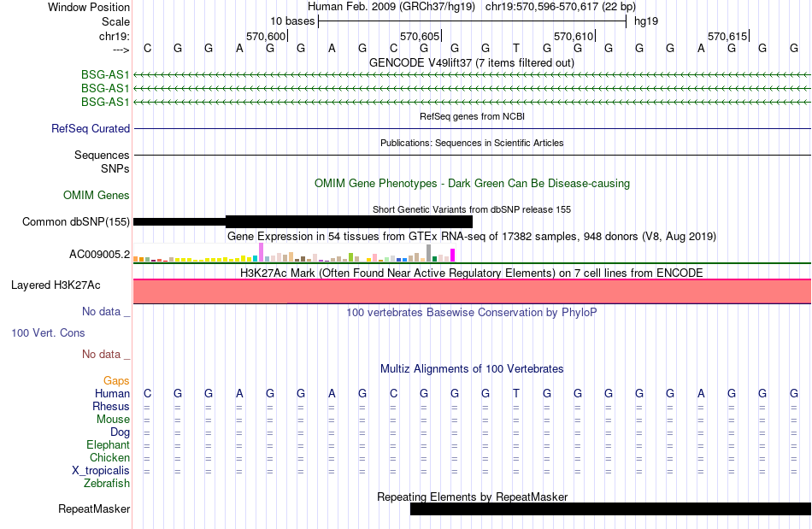Viewport: 812px width, 529px height.
Task: Click the 570,600 position marker
Action: [x=266, y=36]
